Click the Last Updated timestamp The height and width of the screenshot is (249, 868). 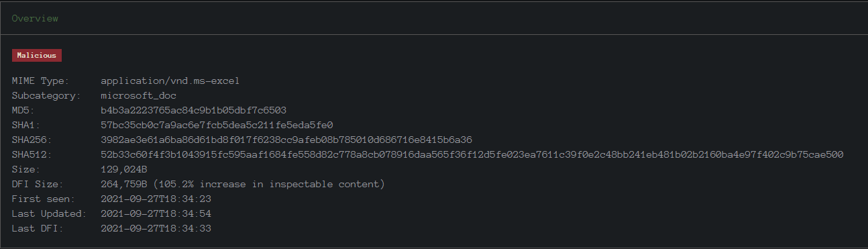pyautogui.click(x=156, y=214)
